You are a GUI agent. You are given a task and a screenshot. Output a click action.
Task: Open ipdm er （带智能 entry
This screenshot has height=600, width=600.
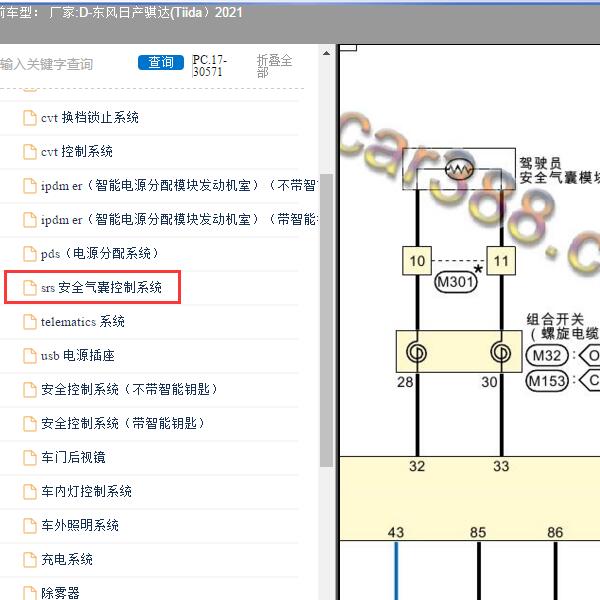179,220
